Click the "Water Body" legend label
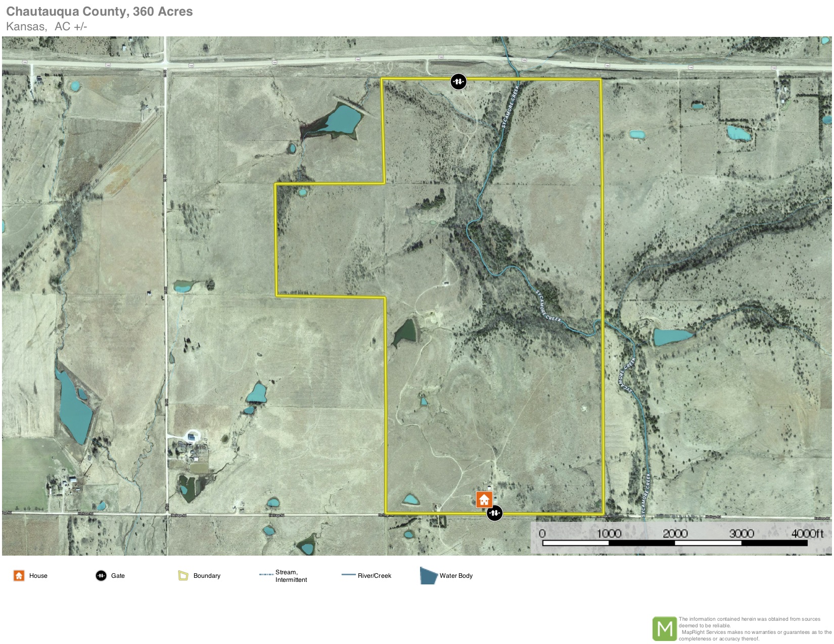Image resolution: width=834 pixels, height=644 pixels. [456, 575]
